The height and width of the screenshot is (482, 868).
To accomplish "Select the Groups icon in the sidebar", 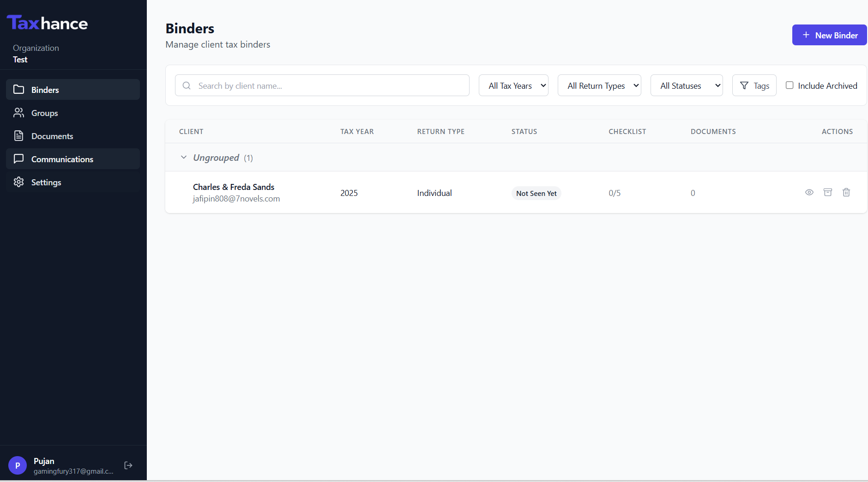I will click(19, 113).
